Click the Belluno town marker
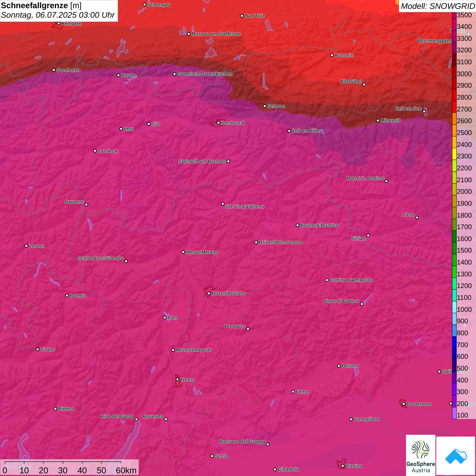Viewport: 476px width, 476px height. [339, 366]
